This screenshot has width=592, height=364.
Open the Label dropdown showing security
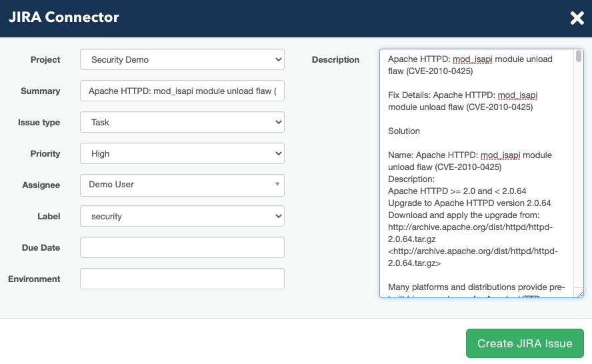point(182,216)
